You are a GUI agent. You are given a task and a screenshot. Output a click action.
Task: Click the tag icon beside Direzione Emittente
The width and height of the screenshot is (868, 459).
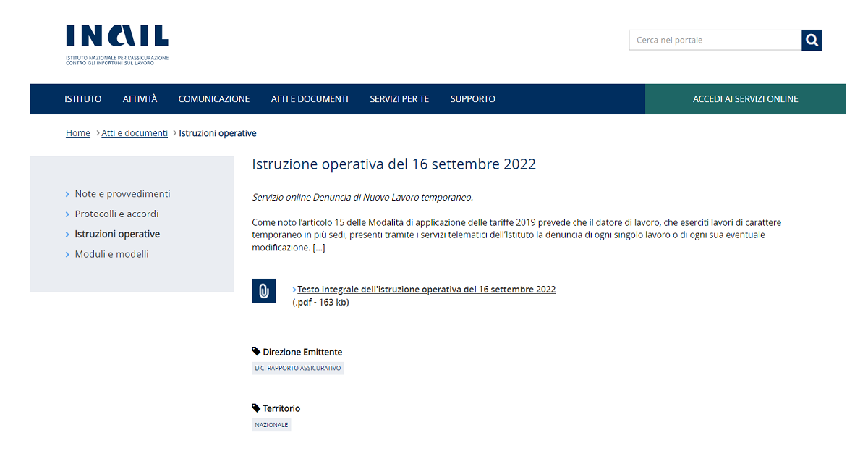[256, 351]
